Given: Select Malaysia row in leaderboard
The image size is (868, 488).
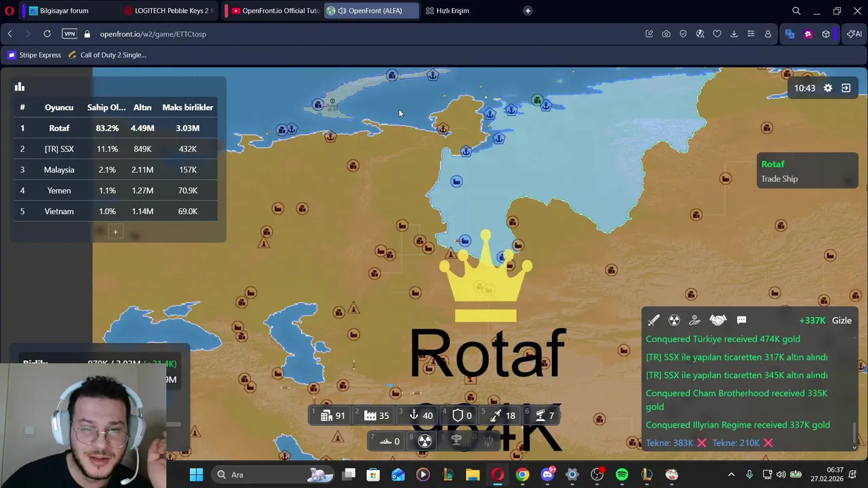Looking at the screenshot, I should 115,169.
